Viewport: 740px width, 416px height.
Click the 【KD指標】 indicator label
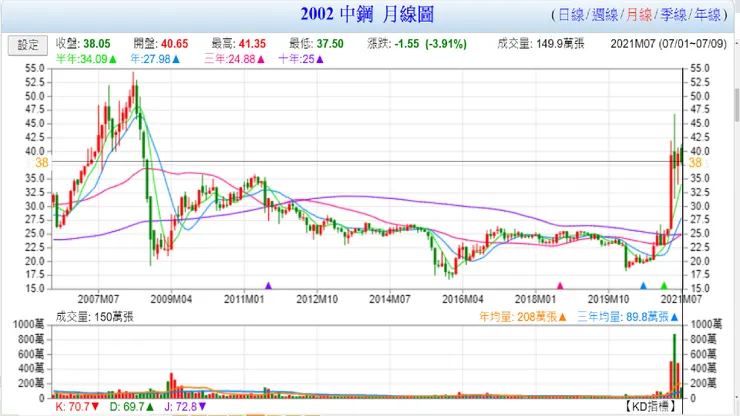click(651, 406)
